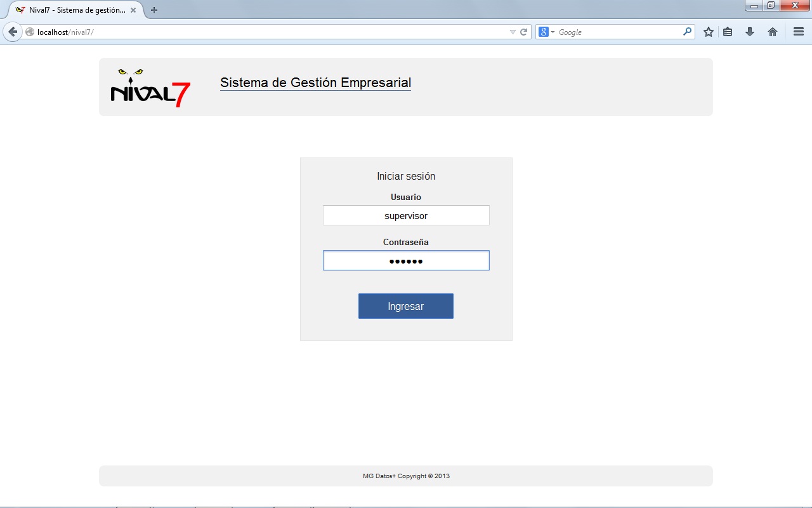Click the magnifier search icon
812x508 pixels.
click(x=687, y=32)
